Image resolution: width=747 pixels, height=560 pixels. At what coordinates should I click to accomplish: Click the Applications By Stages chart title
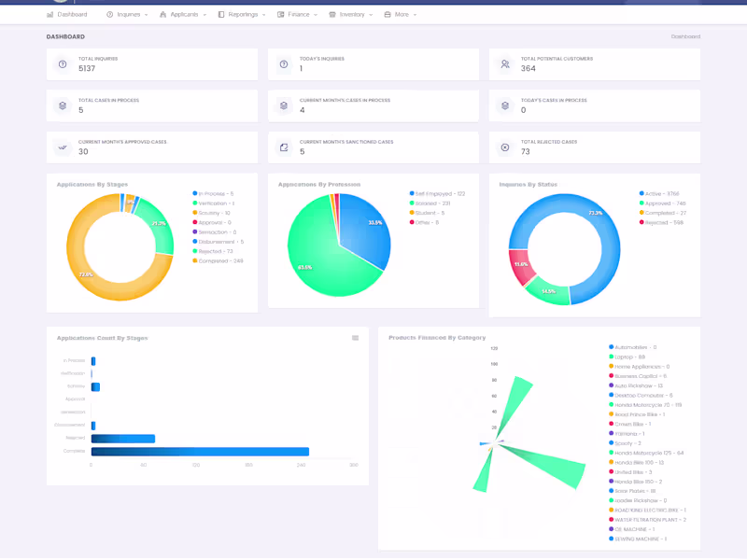92,185
